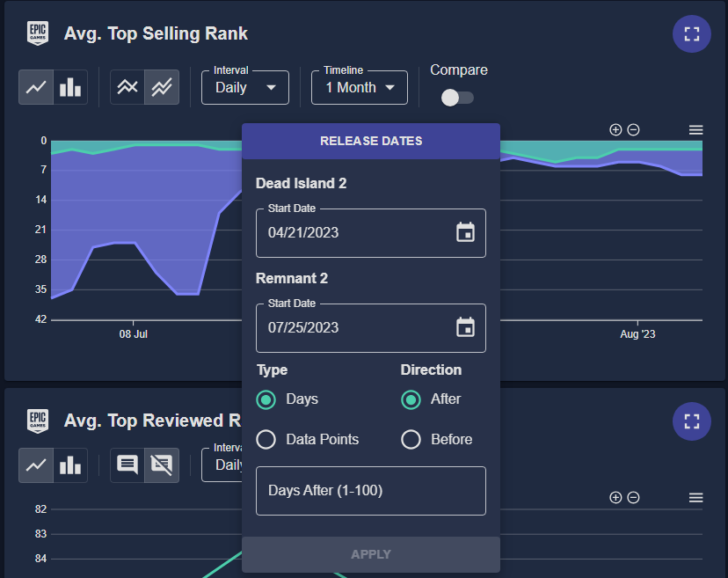
Task: Click the Release Dates header
Action: [x=371, y=142]
